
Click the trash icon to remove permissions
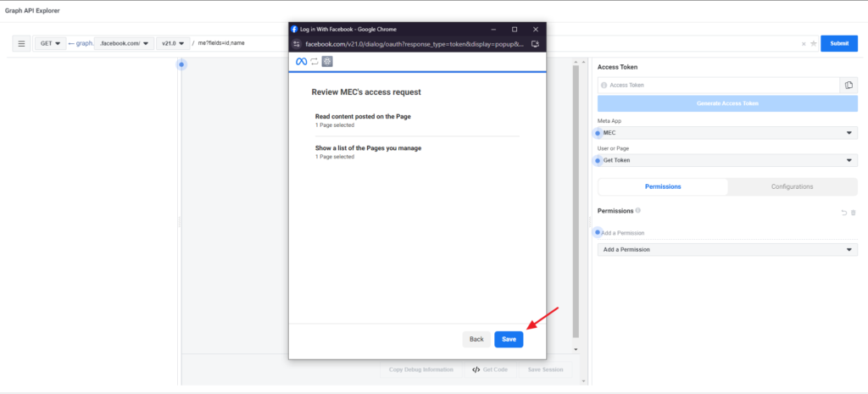[854, 212]
